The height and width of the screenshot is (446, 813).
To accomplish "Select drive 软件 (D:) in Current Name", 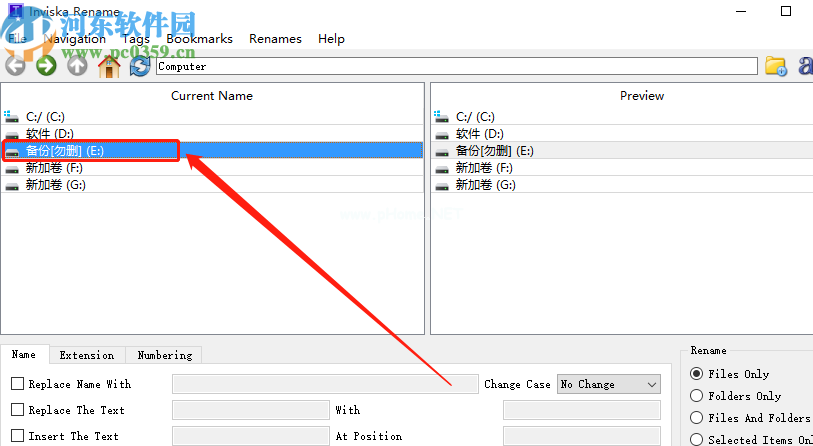I will pos(49,134).
